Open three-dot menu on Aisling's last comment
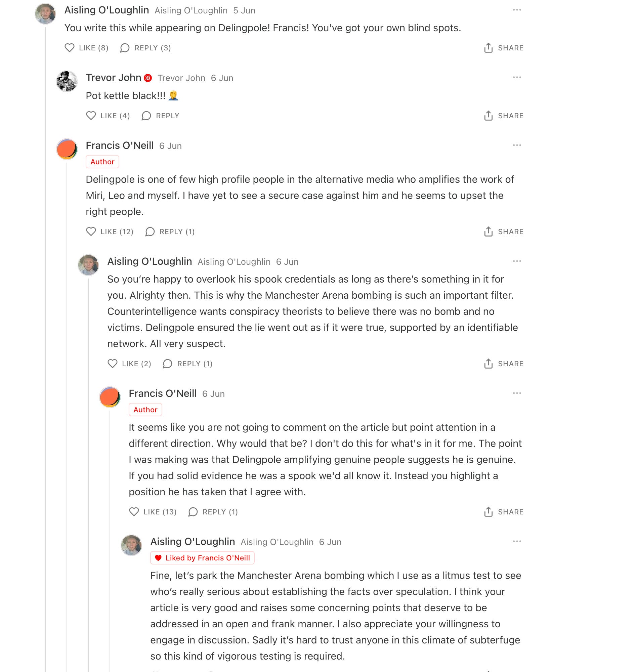 [x=517, y=541]
